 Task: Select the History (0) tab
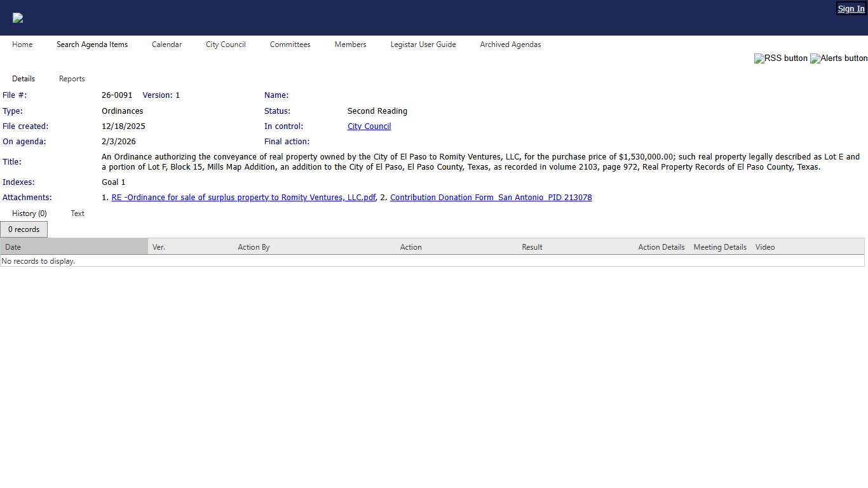coord(29,213)
